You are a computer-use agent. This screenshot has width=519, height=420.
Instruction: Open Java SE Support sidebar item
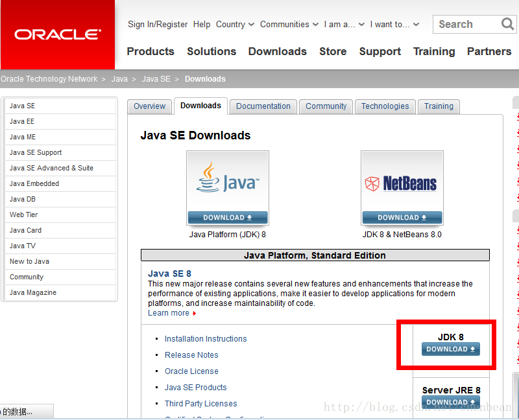coord(60,152)
